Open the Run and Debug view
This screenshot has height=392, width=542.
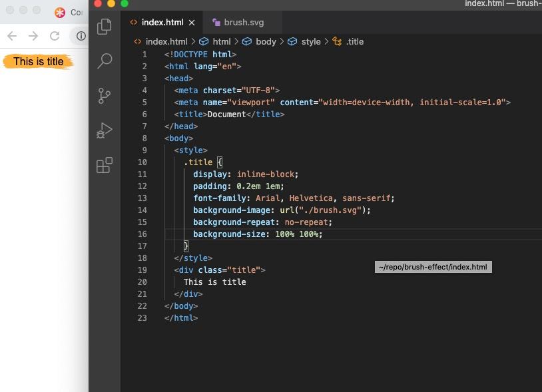[104, 130]
